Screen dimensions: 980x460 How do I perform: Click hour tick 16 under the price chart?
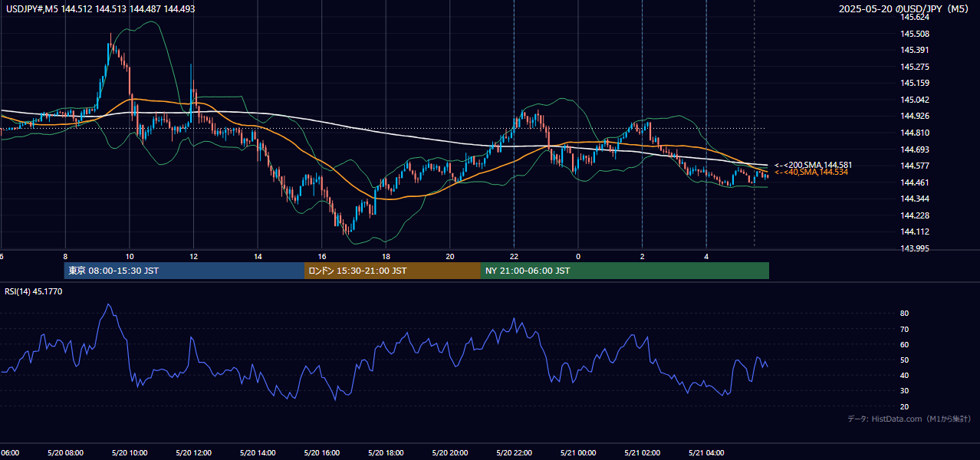[322, 256]
